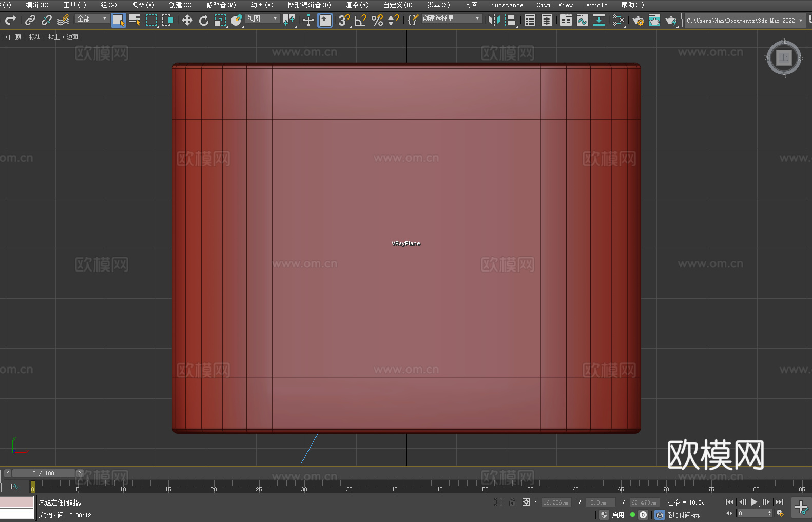The height and width of the screenshot is (522, 812).
Task: Click Z coordinate field
Action: click(644, 502)
